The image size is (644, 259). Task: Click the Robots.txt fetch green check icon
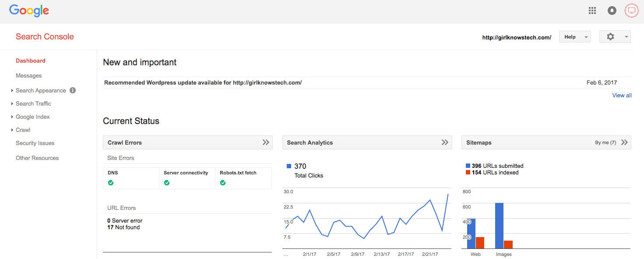pos(223,183)
